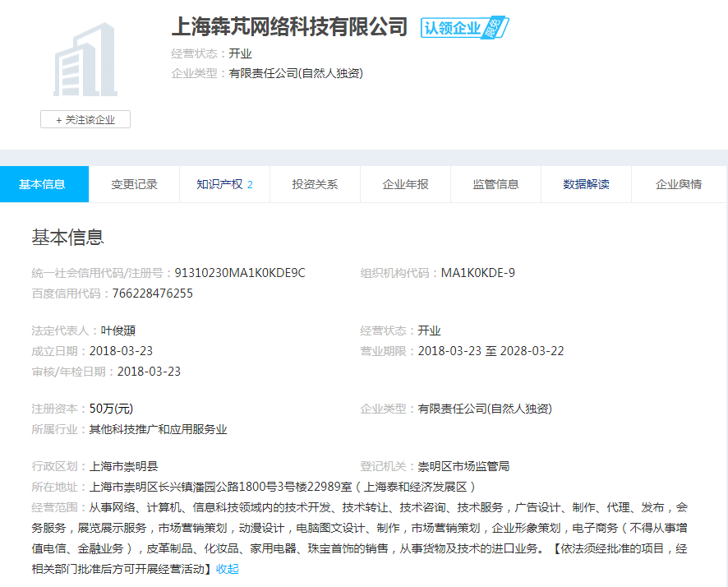Click organization code MA1K0KDE-9
The image size is (728, 587).
click(x=478, y=273)
